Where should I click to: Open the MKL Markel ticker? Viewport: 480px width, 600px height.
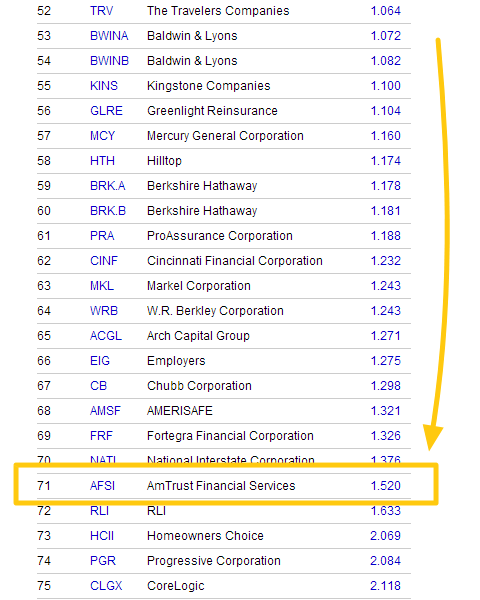(102, 286)
